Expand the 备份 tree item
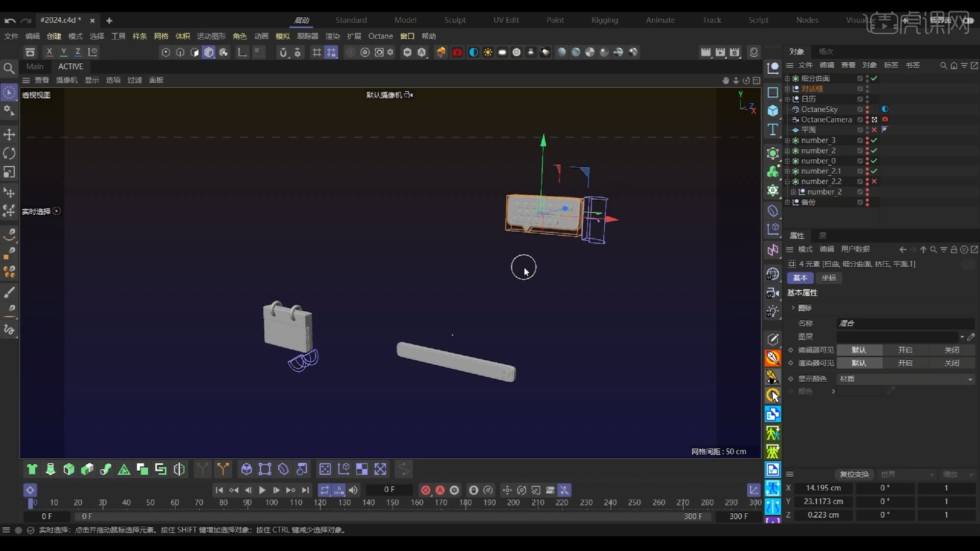This screenshot has height=551, width=980. tap(787, 202)
